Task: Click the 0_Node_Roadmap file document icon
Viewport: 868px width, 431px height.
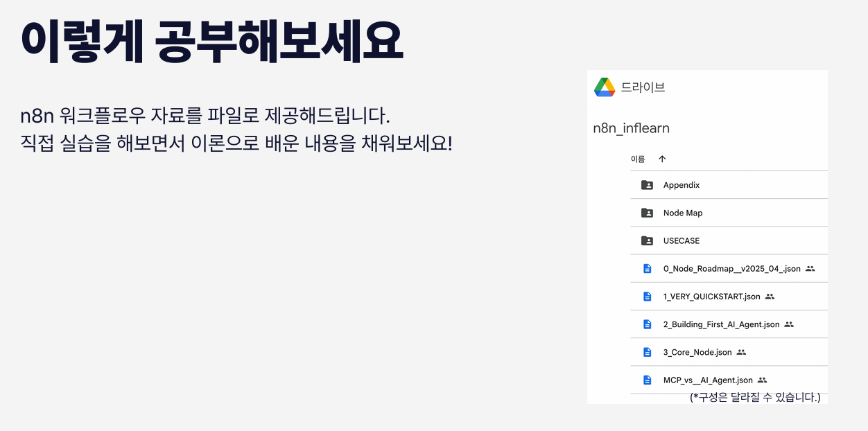Action: [647, 268]
